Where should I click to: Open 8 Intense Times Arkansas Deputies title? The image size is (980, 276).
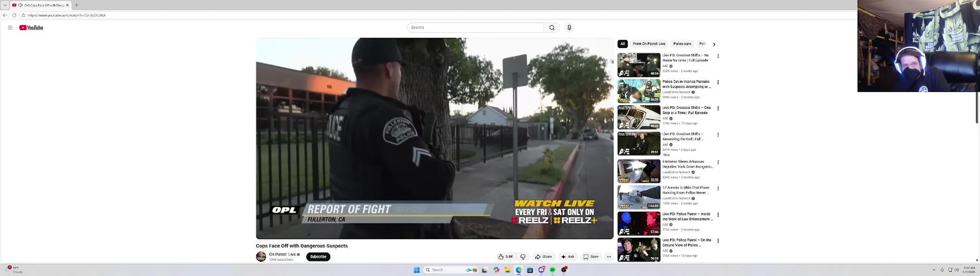coord(688,164)
